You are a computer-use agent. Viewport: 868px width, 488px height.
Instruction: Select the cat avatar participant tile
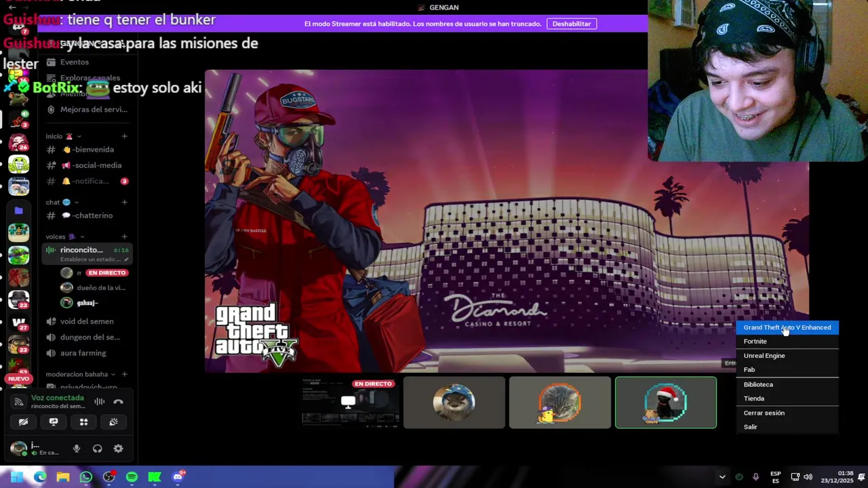[560, 403]
